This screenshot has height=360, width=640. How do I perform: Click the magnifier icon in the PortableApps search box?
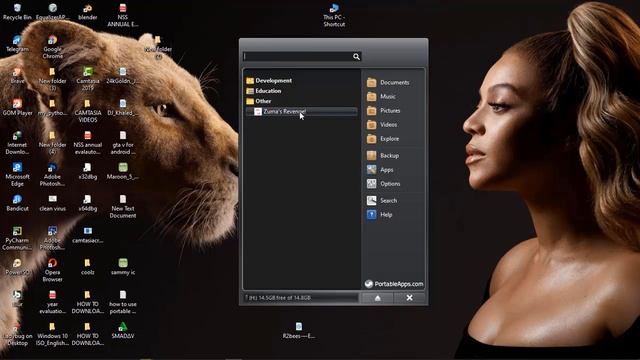356,56
